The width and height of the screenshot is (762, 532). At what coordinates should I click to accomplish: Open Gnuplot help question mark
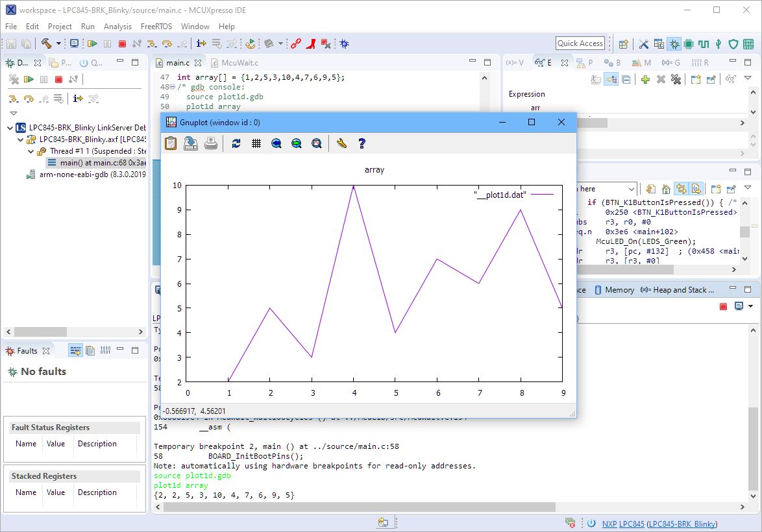(362, 143)
